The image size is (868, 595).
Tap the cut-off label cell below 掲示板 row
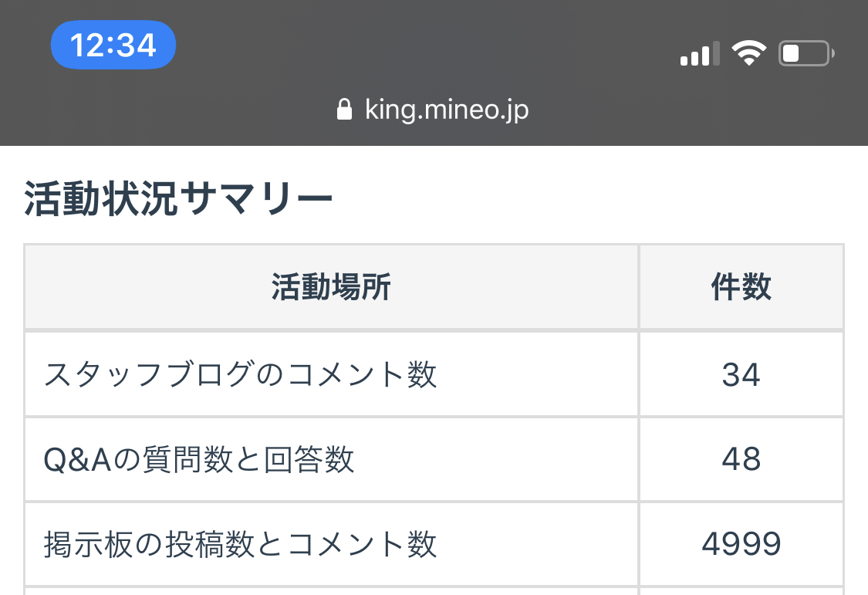331,590
